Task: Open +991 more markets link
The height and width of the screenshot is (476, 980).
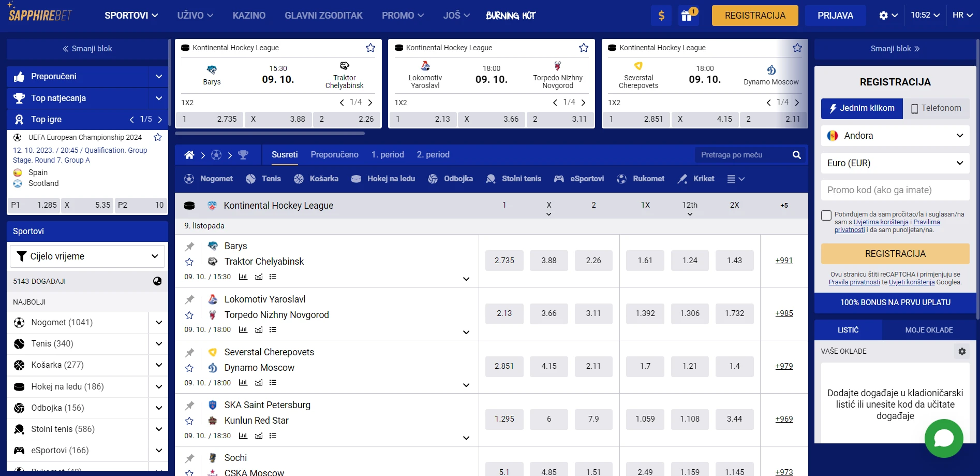Action: 784,261
